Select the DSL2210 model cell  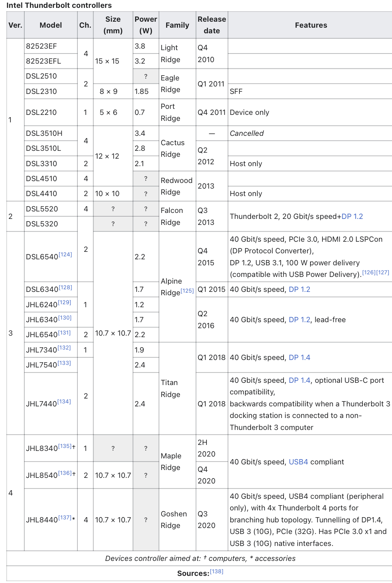point(51,112)
